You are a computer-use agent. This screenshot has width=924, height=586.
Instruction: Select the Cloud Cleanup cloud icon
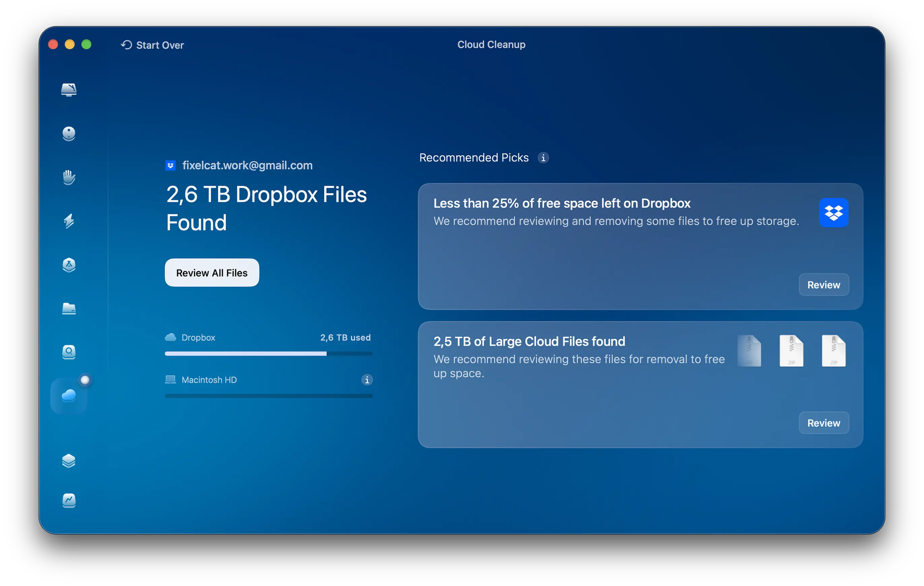69,396
